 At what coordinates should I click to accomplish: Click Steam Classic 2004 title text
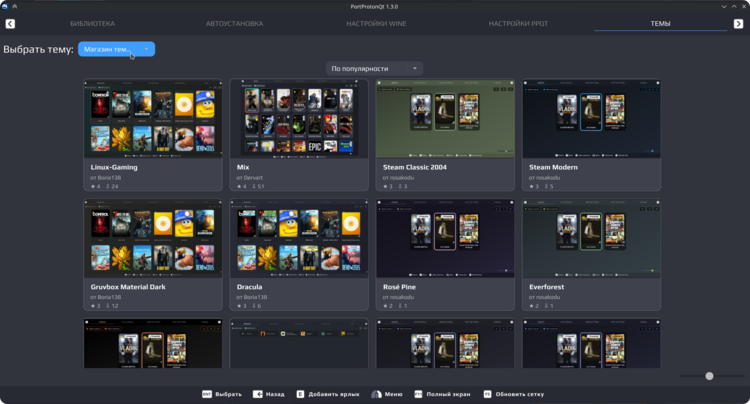[x=415, y=167]
